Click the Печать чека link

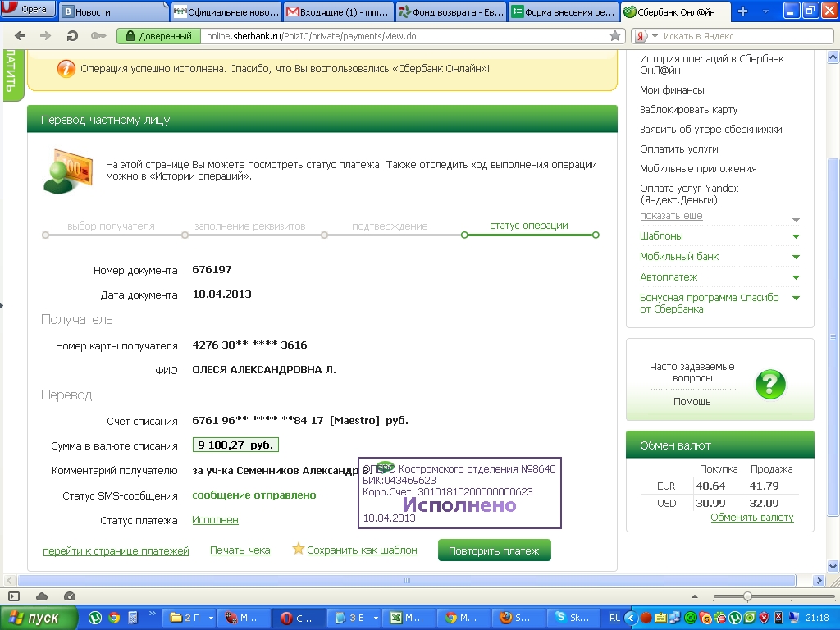pyautogui.click(x=240, y=550)
